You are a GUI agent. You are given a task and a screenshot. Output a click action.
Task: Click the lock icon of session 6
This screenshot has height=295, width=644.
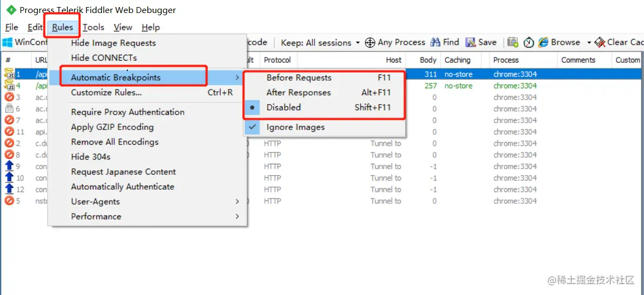tap(9, 109)
